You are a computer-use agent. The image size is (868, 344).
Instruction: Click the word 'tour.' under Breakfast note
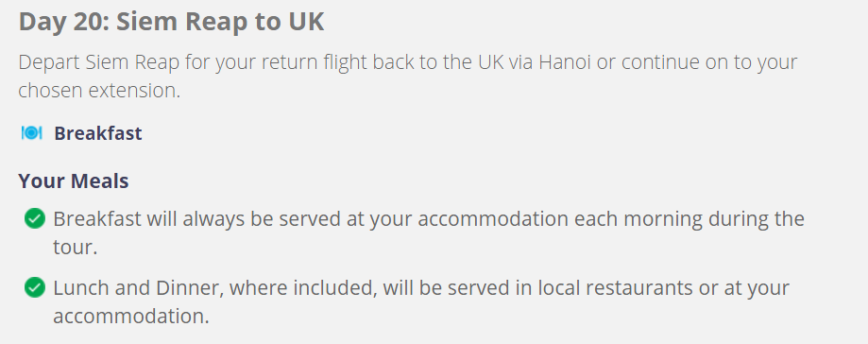(76, 247)
